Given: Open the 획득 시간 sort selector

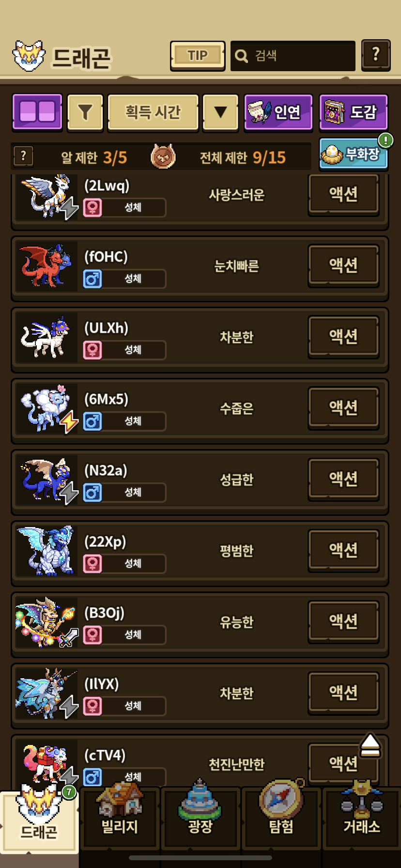Looking at the screenshot, I should 153,112.
